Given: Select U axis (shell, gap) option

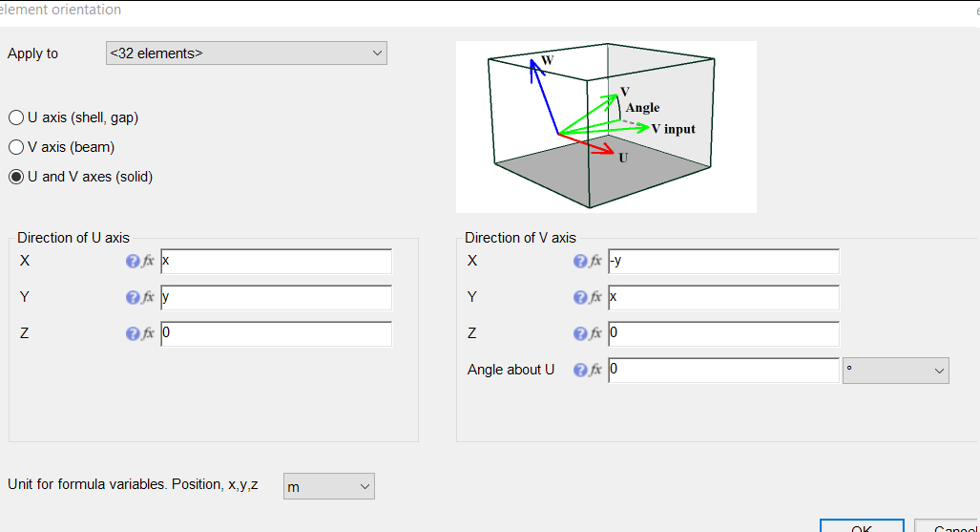Looking at the screenshot, I should tap(16, 117).
